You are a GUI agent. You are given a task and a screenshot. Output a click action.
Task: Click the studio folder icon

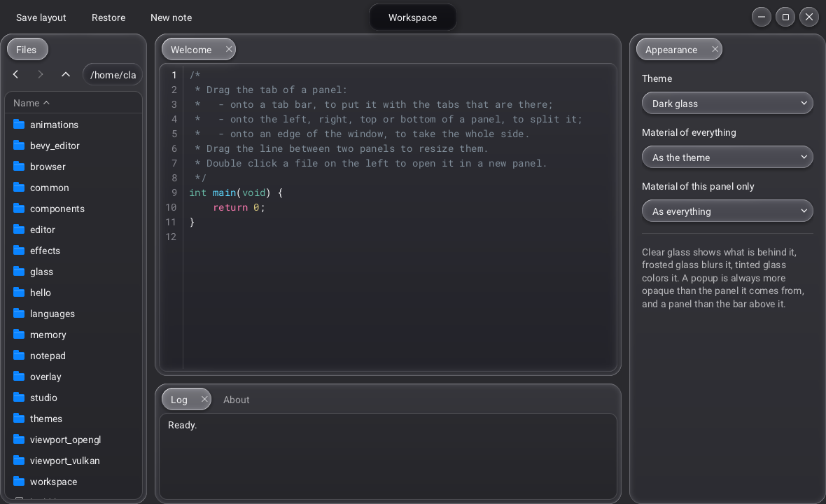19,397
